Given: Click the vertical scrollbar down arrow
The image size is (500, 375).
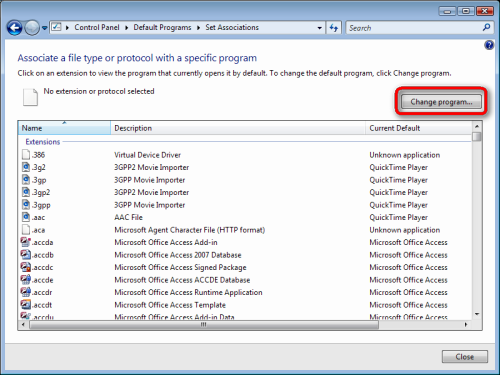Looking at the screenshot, I should pos(477,314).
